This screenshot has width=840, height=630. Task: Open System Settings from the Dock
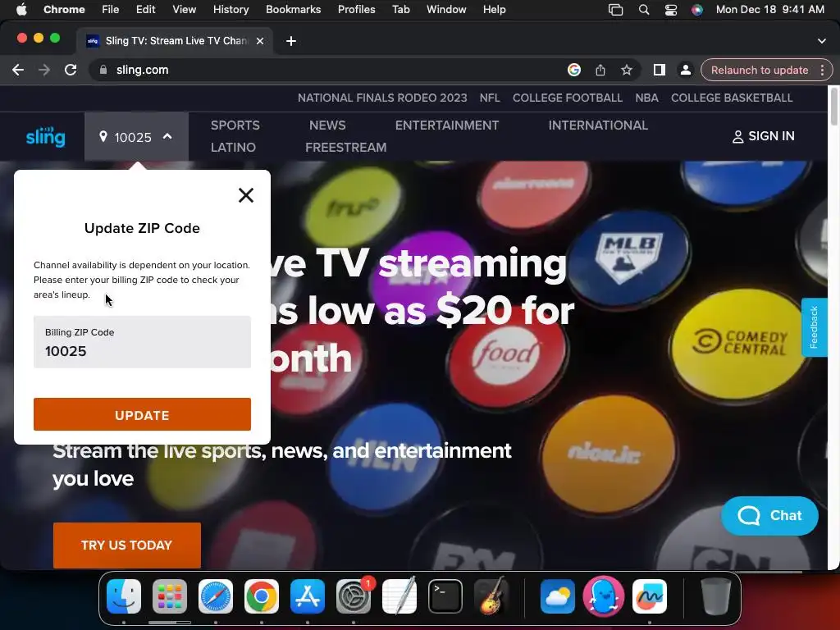[x=354, y=596]
